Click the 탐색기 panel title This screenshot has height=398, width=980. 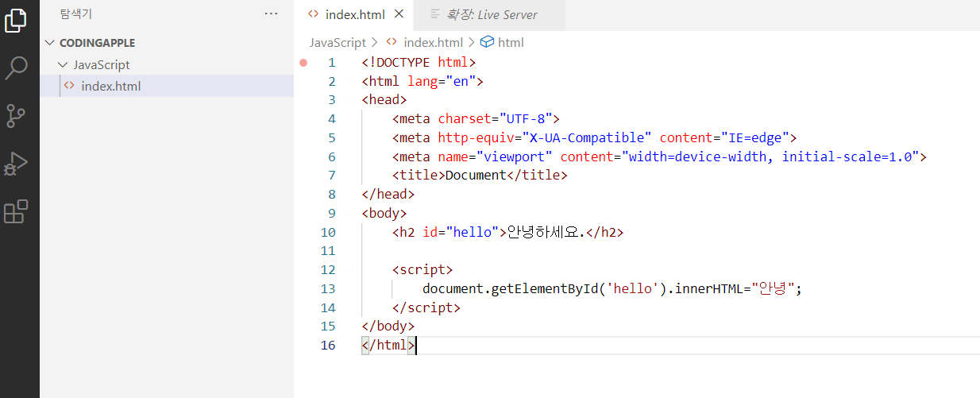[x=76, y=14]
